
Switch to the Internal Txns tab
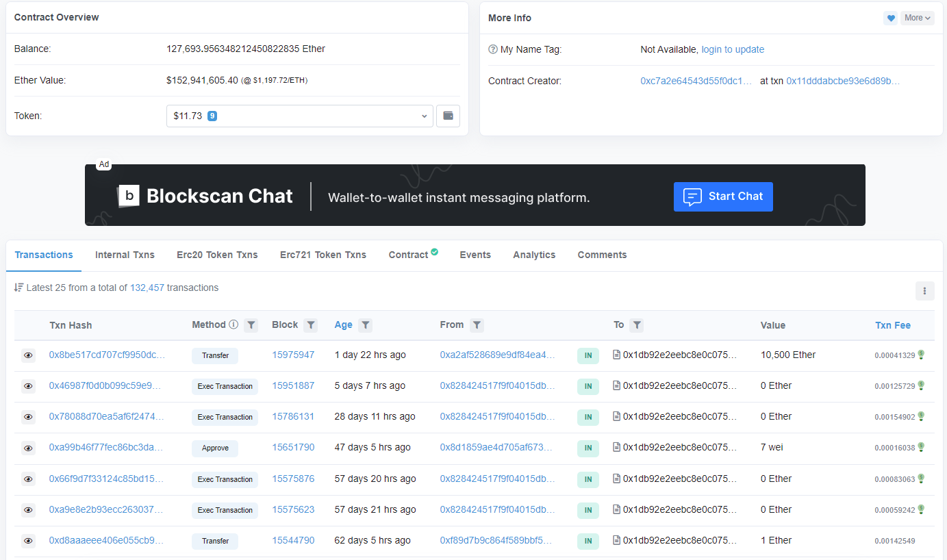pyautogui.click(x=125, y=255)
